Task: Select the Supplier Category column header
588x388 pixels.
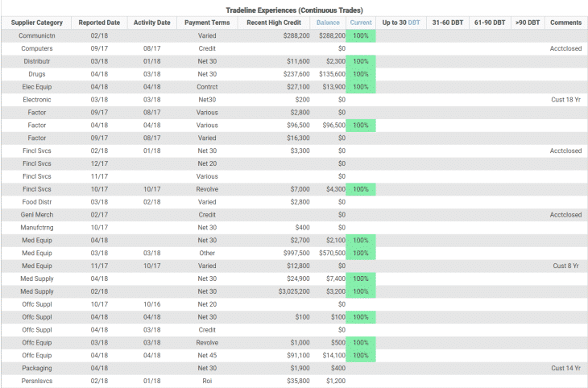Action: click(36, 23)
